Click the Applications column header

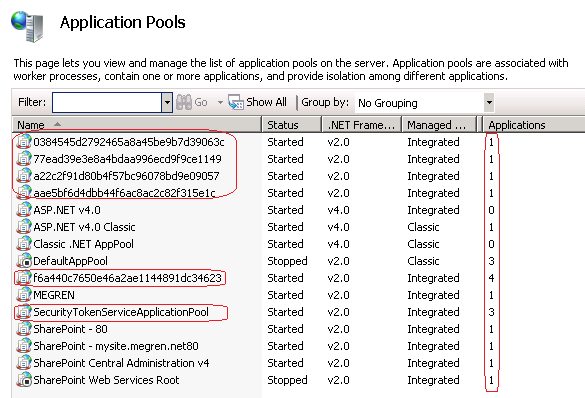click(534, 125)
